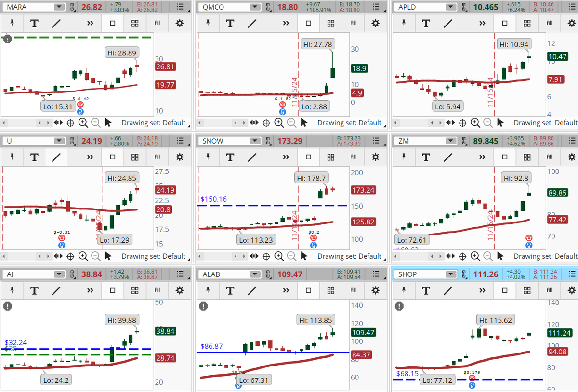Click the warning icon in AI chart
The height and width of the screenshot is (392, 578).
[x=8, y=306]
